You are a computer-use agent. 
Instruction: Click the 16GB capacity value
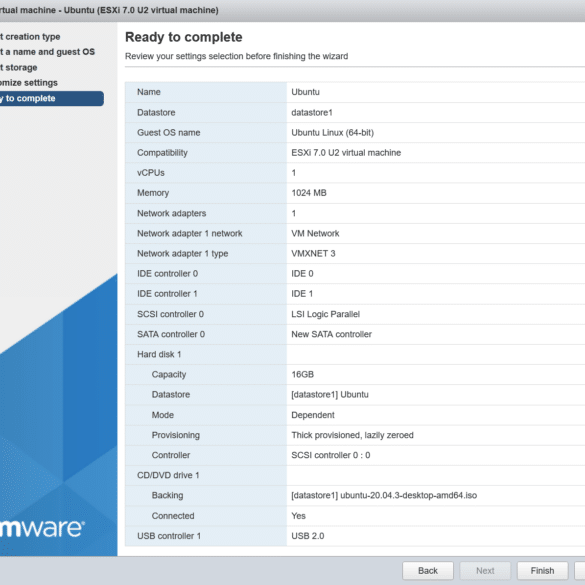click(302, 375)
